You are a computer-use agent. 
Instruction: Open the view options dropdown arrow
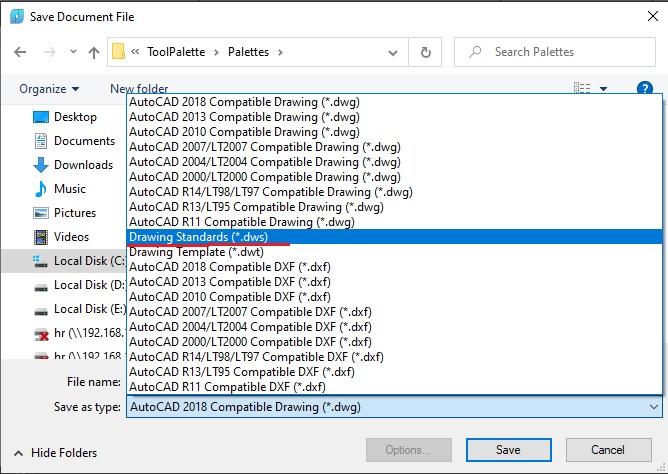tap(604, 89)
